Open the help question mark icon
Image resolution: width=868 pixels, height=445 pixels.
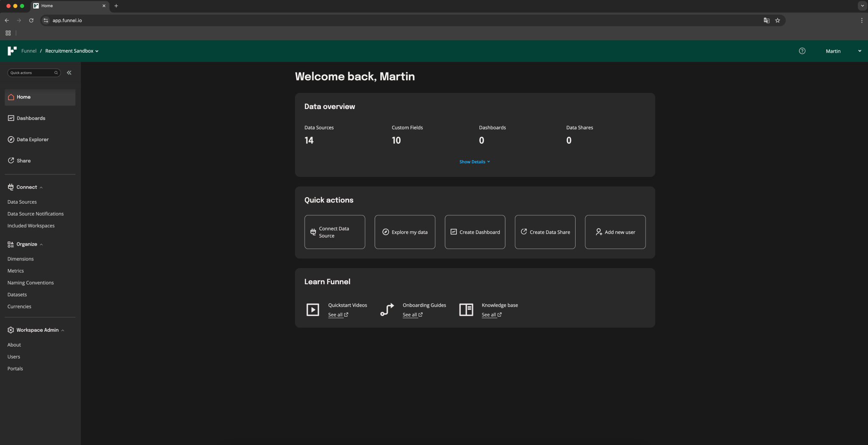pos(802,51)
